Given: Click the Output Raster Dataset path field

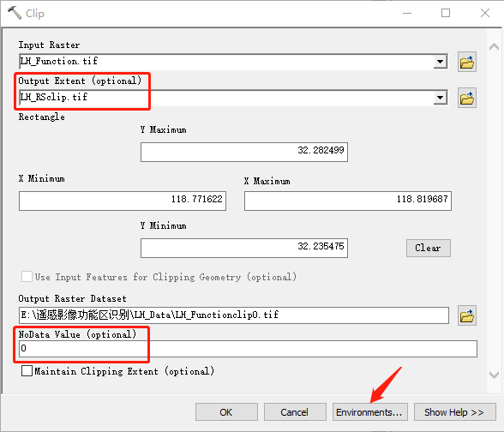Looking at the screenshot, I should click(x=234, y=315).
